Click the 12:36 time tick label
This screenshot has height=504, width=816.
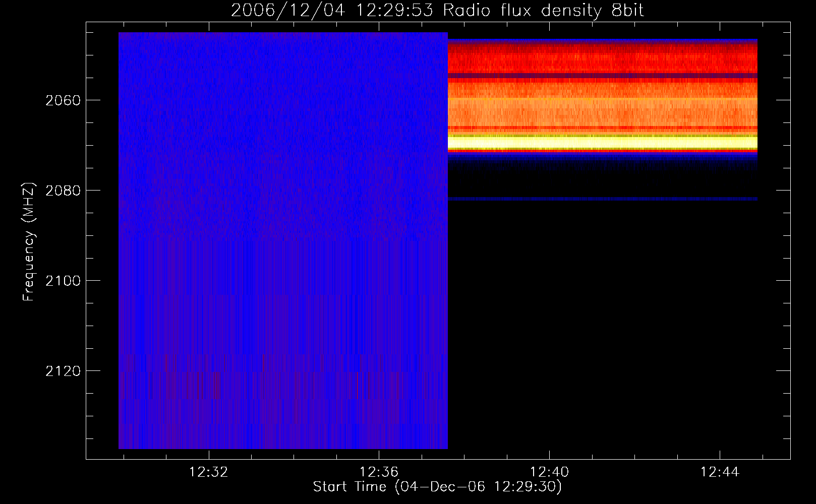379,472
